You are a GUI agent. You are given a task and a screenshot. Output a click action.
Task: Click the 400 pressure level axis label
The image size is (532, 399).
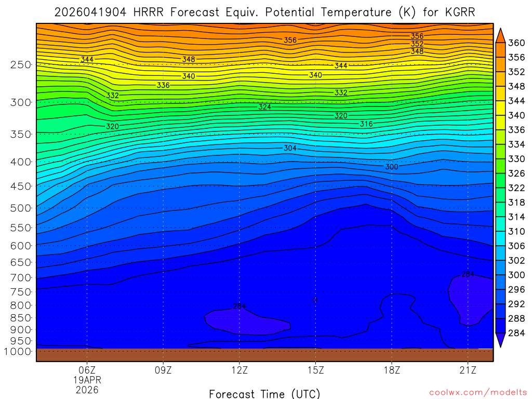pos(20,162)
